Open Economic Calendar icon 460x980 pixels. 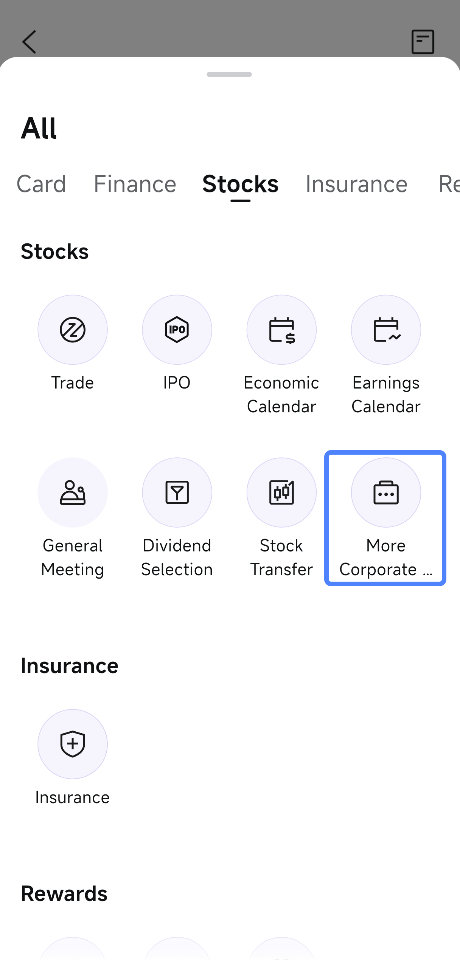point(281,330)
